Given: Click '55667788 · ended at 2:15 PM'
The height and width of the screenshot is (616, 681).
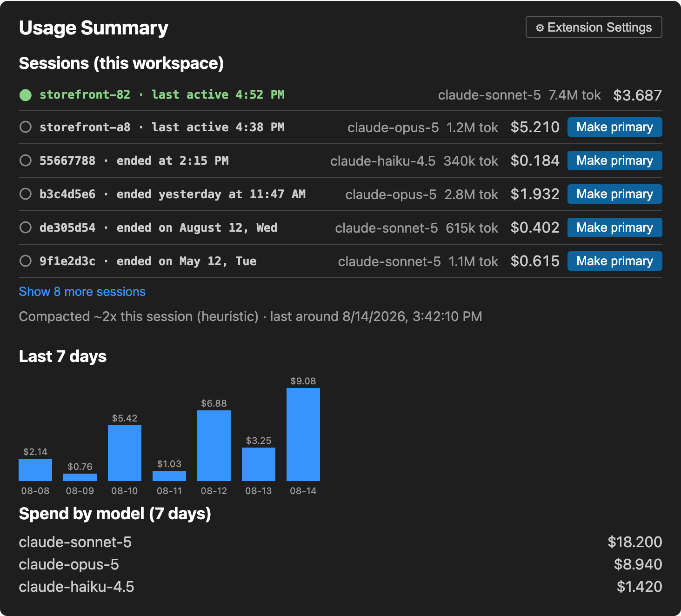Looking at the screenshot, I should pyautogui.click(x=134, y=161).
